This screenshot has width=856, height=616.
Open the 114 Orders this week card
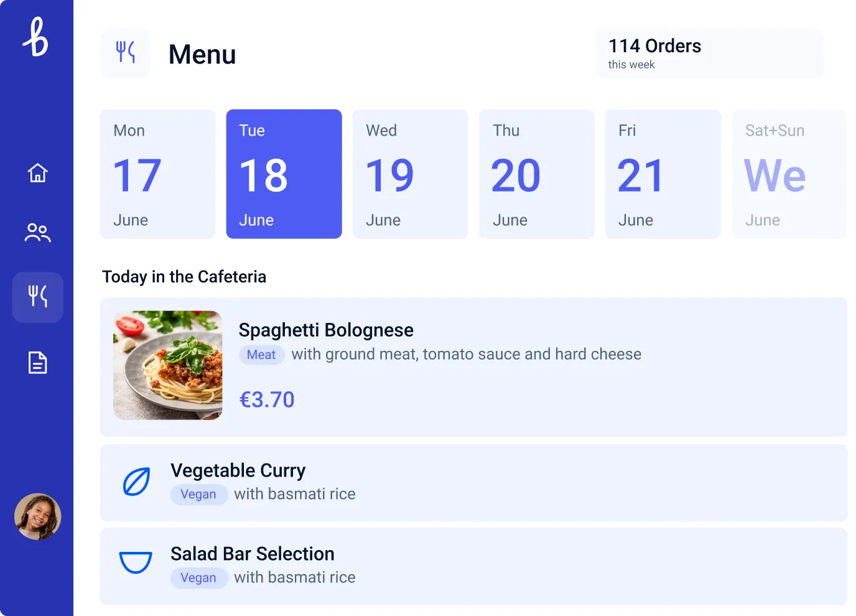709,54
